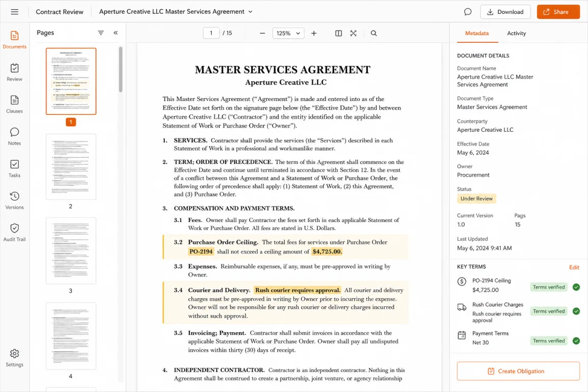Viewport: 588px width, 392px height.
Task: Click the Contract Review breadcrumb
Action: (60, 12)
